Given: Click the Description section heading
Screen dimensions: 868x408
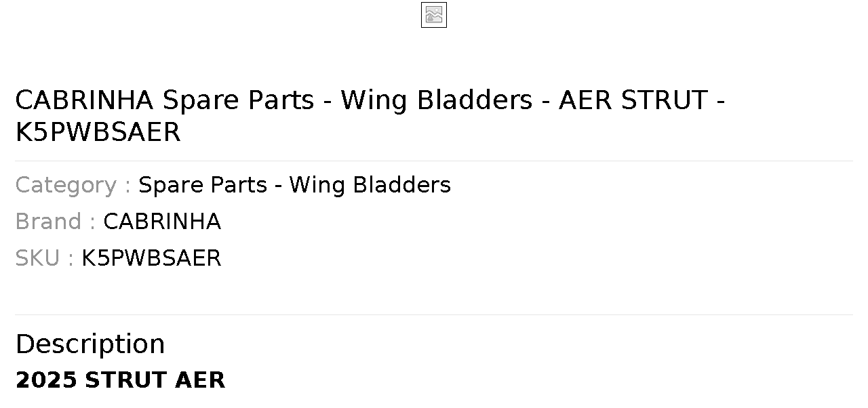Looking at the screenshot, I should pos(90,344).
